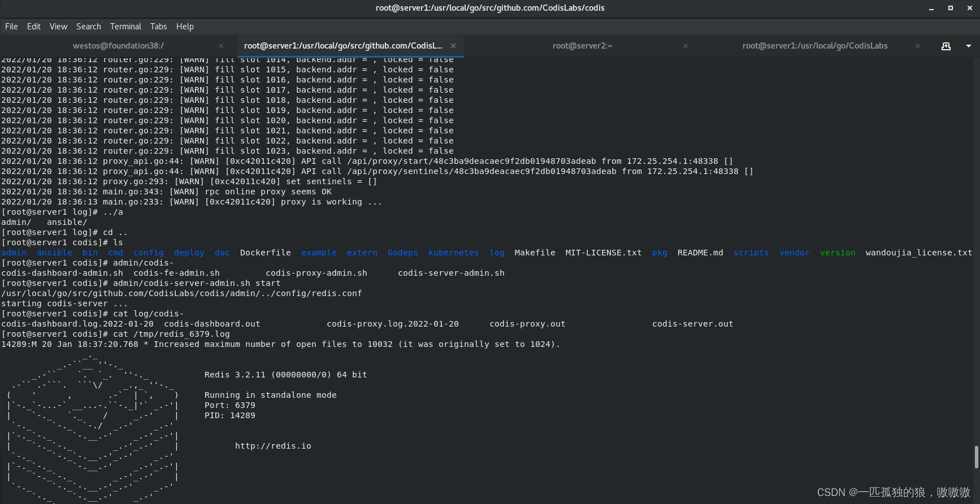Image resolution: width=980 pixels, height=504 pixels.
Task: Open the Help menu
Action: (185, 27)
